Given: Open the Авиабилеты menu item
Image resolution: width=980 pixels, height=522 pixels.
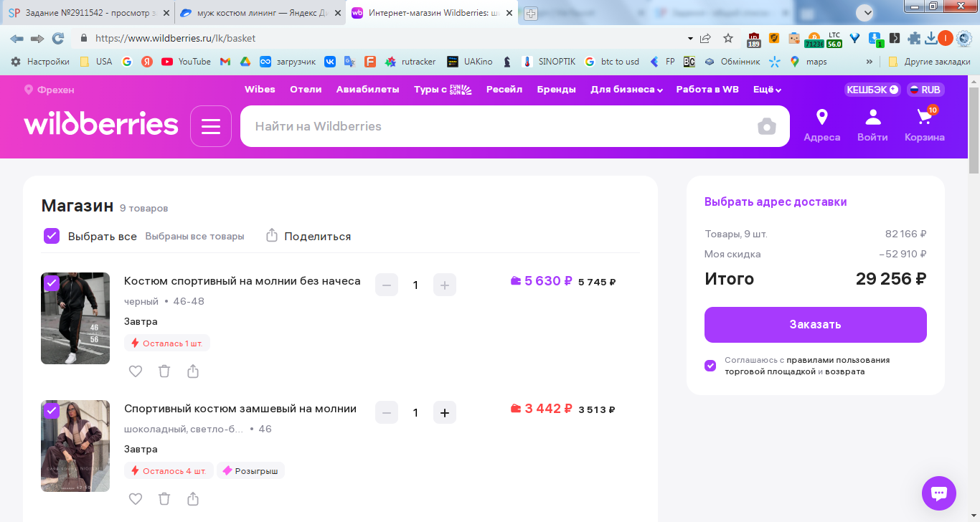Looking at the screenshot, I should click(x=367, y=90).
